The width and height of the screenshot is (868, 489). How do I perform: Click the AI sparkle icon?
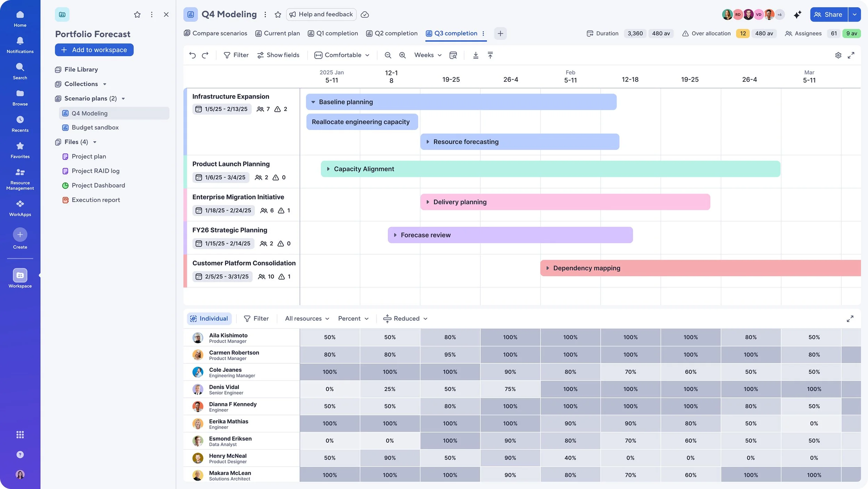pyautogui.click(x=798, y=15)
